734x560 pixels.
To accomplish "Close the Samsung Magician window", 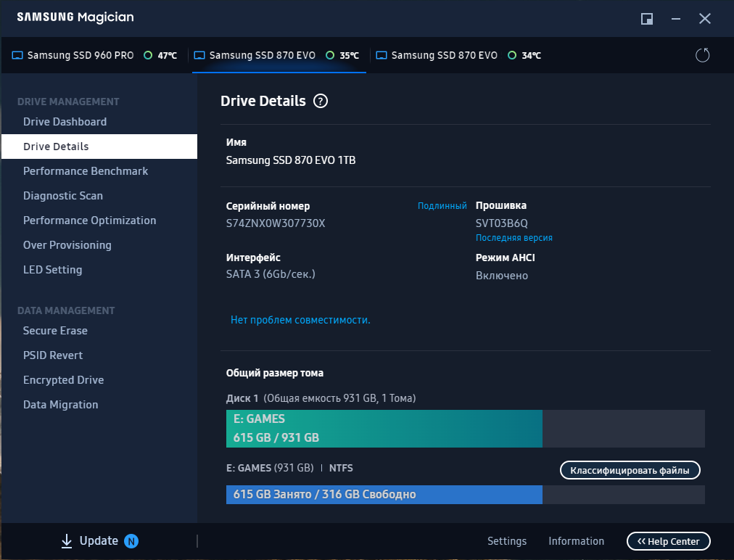I will [x=705, y=19].
